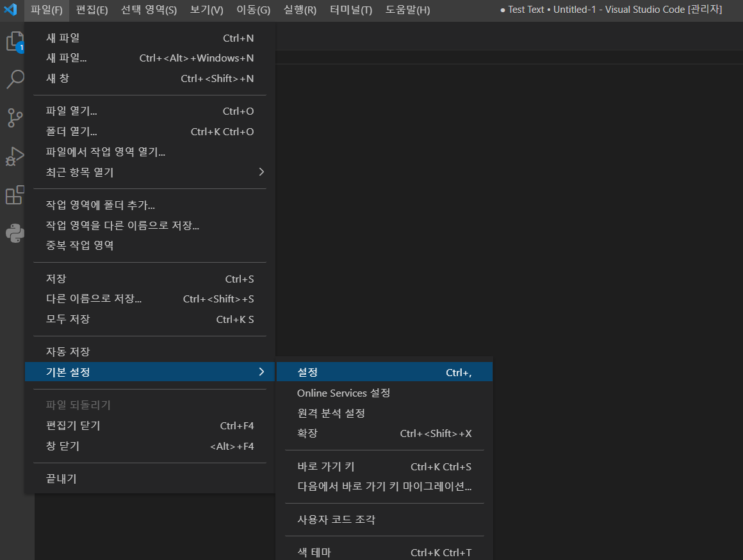Screen dimensions: 743x560
Task: Open the Source Control icon
Action: 15,118
